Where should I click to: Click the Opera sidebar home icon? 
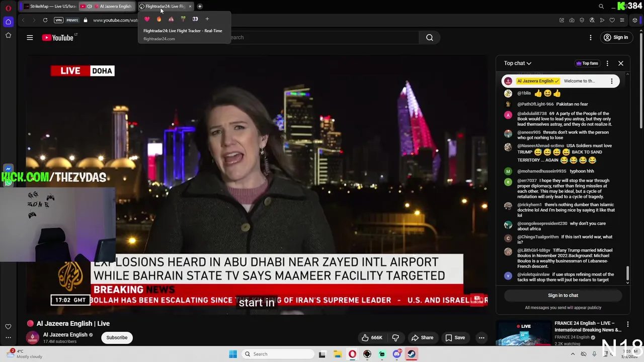tap(8, 22)
